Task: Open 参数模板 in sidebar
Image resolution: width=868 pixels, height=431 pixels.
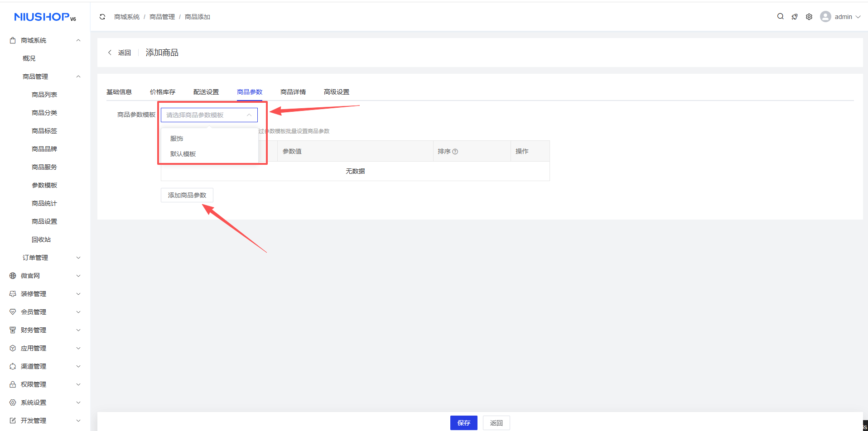Action: click(44, 185)
